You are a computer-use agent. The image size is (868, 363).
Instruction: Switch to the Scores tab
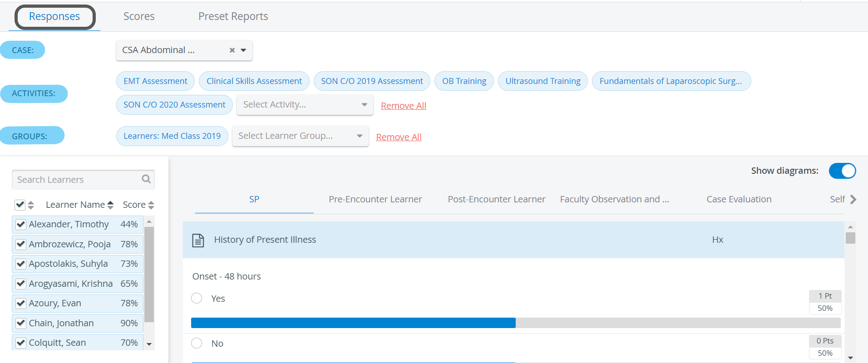[139, 16]
